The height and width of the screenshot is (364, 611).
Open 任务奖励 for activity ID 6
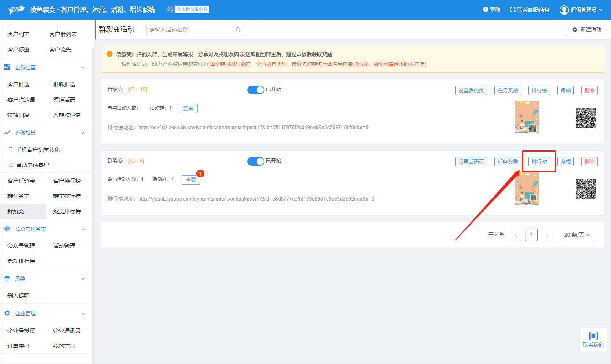(x=507, y=162)
